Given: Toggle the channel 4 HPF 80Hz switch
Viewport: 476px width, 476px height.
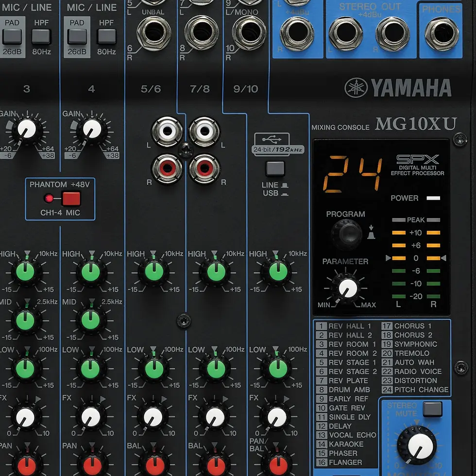Looking at the screenshot, I should click(106, 36).
